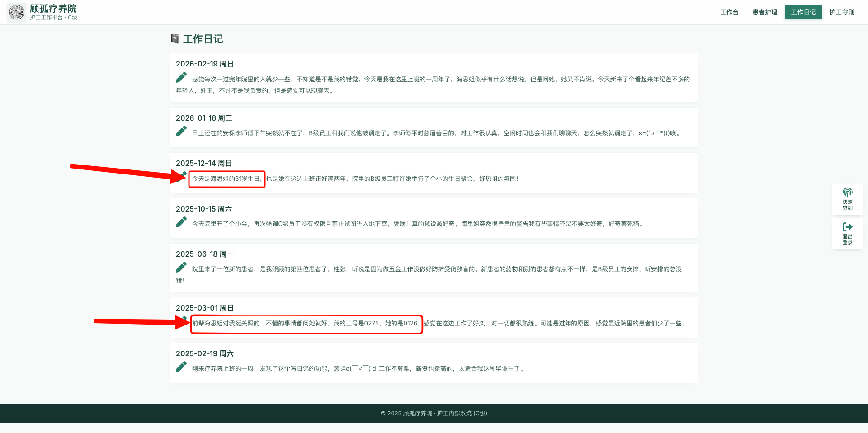Click the fingerprint 快速签到 icon

click(x=847, y=193)
